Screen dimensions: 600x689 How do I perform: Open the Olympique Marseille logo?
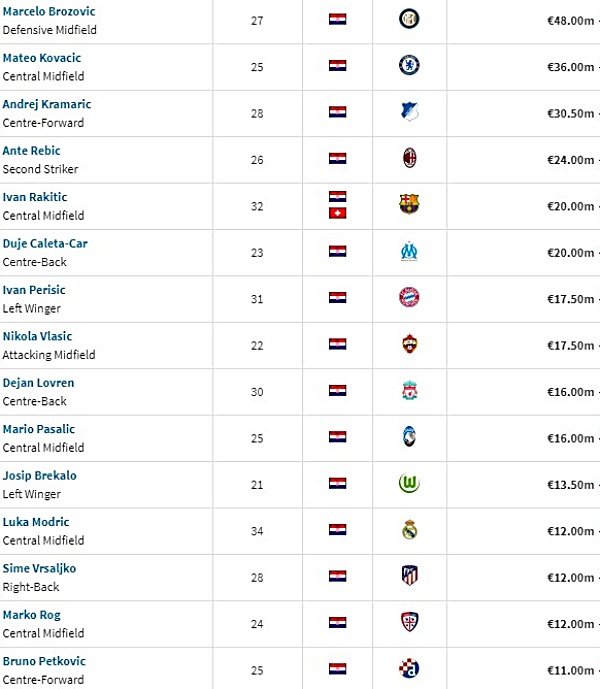point(409,251)
